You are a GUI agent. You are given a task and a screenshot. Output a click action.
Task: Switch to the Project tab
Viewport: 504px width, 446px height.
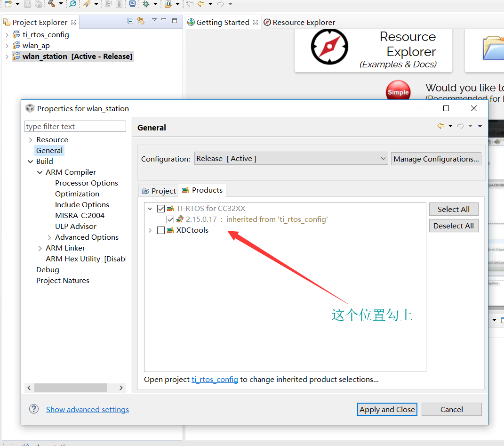coord(159,191)
